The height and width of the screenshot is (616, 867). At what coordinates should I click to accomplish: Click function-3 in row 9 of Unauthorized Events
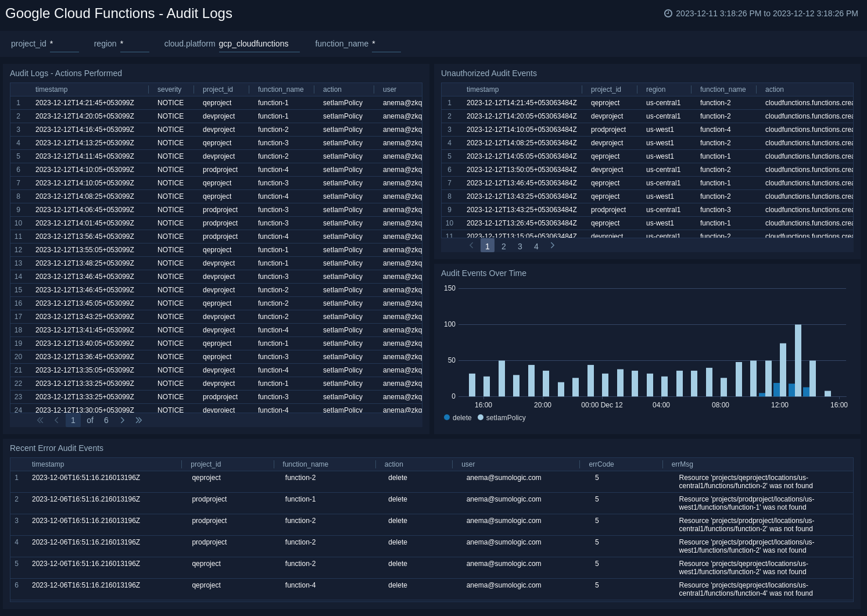715,210
